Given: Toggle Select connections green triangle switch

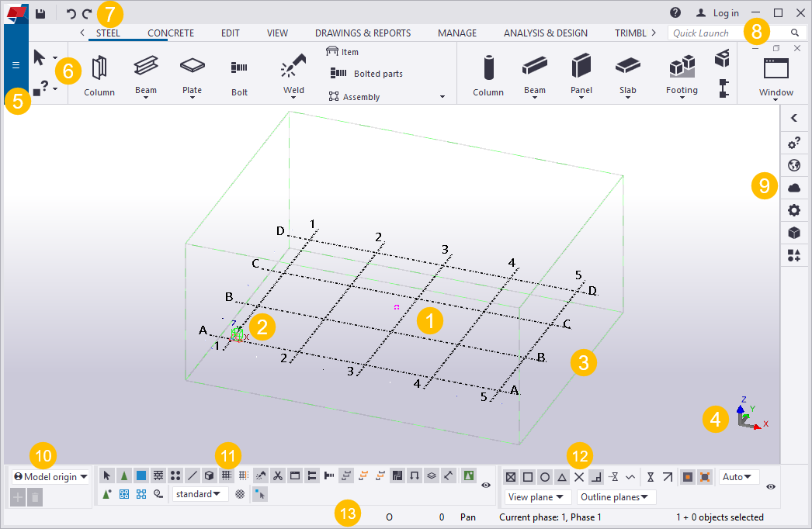Looking at the screenshot, I should (123, 475).
